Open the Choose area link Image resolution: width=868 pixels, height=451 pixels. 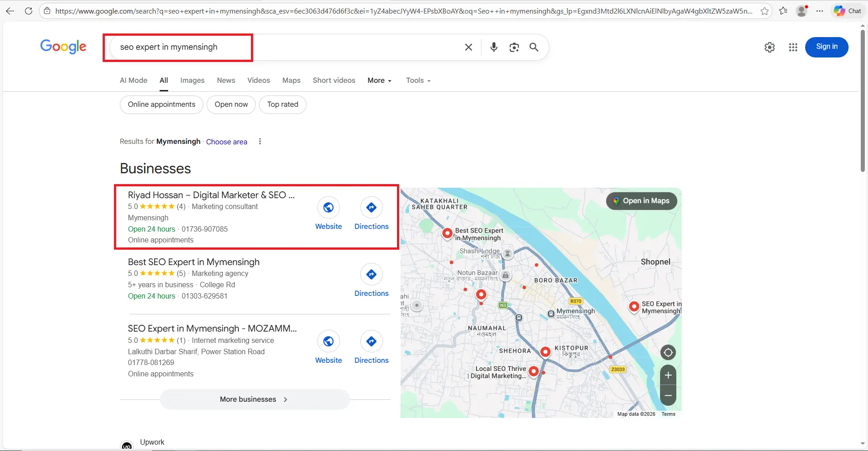click(226, 142)
